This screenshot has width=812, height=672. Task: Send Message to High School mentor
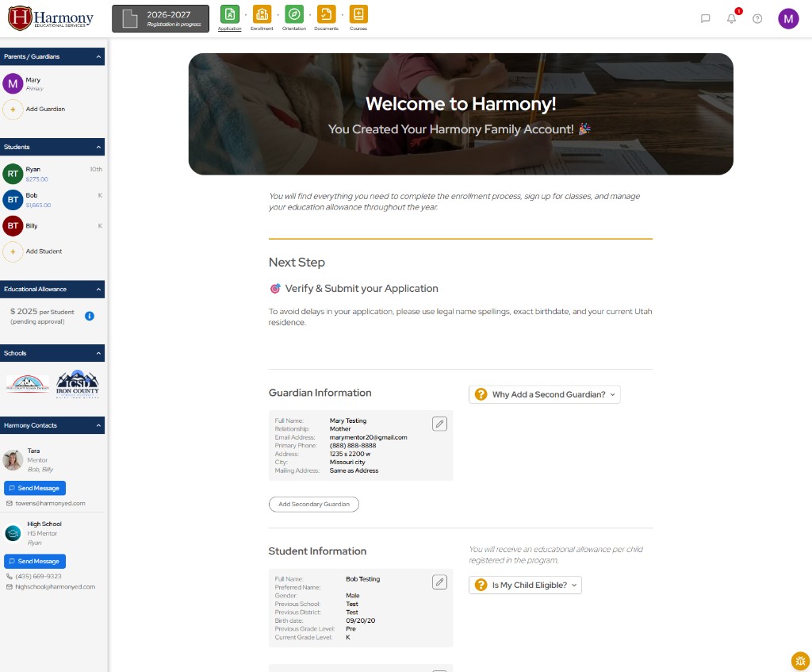pyautogui.click(x=35, y=561)
